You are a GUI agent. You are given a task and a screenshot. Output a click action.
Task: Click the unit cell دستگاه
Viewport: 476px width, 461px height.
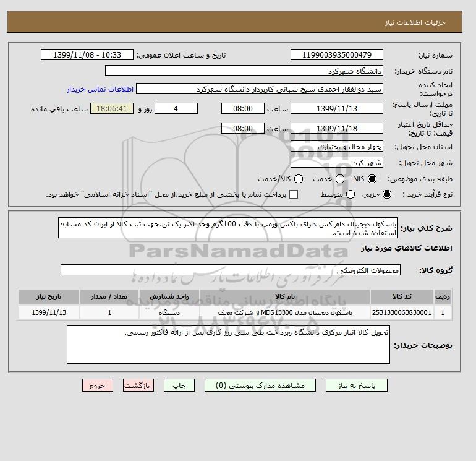tap(169, 312)
